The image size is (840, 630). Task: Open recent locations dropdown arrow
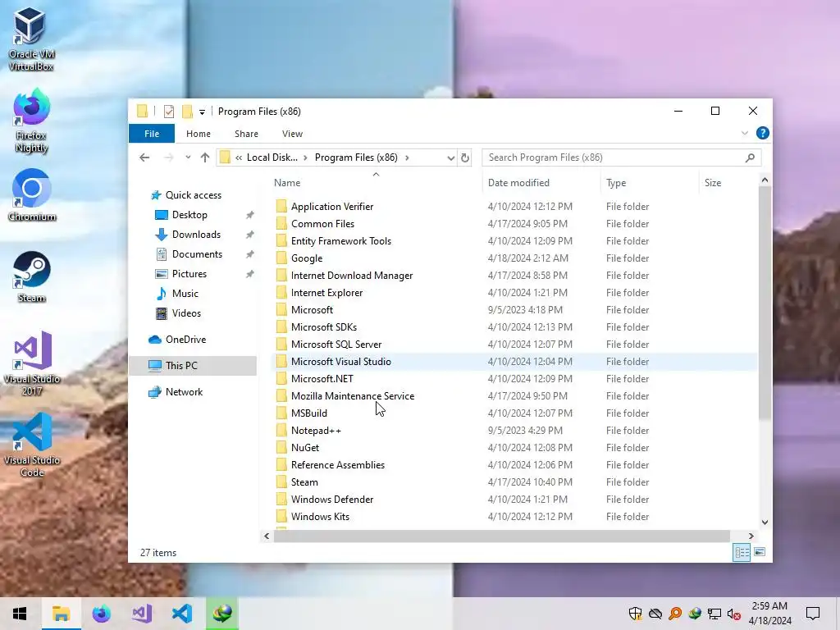click(x=188, y=157)
